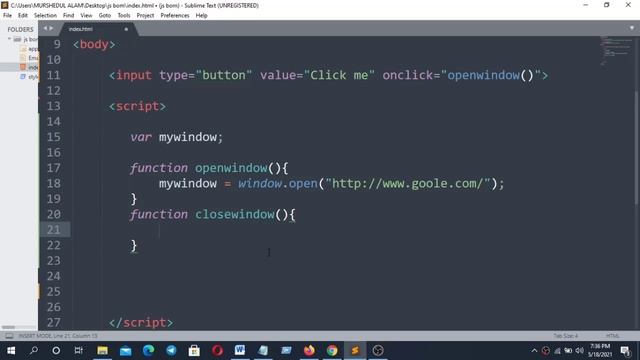The image size is (640, 360).
Task: Click the 'Click me' value on line 11
Action: pyautogui.click(x=339, y=76)
